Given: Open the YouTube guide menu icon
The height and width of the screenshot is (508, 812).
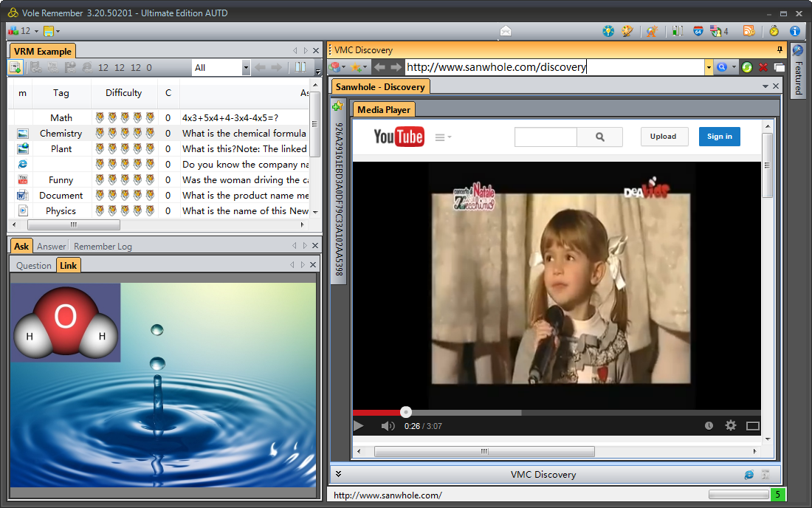Looking at the screenshot, I should (x=443, y=137).
